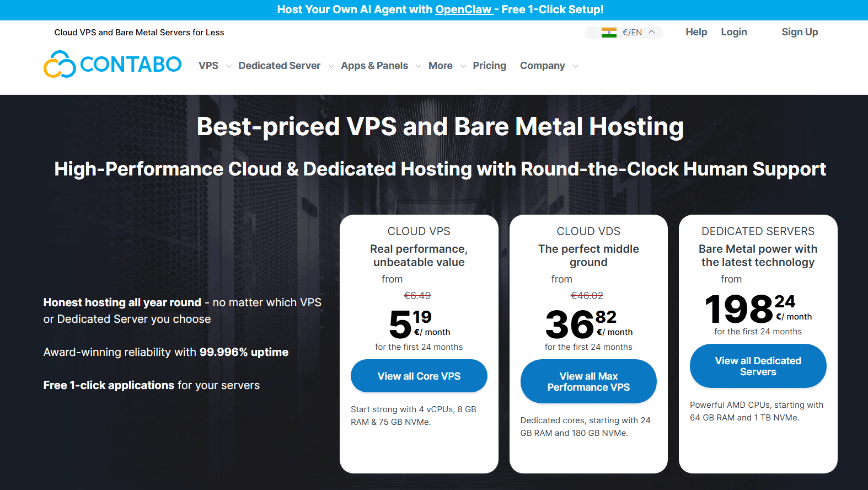Click 'The perfect middle ground' text
Viewport: 868px width, 490px height.
pyautogui.click(x=588, y=255)
